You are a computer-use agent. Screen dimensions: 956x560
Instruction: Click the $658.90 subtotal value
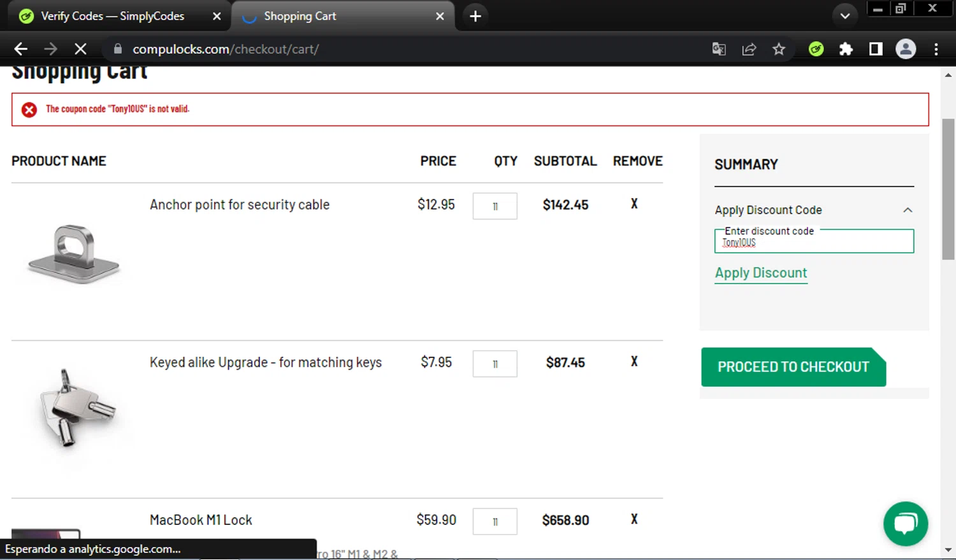(565, 521)
